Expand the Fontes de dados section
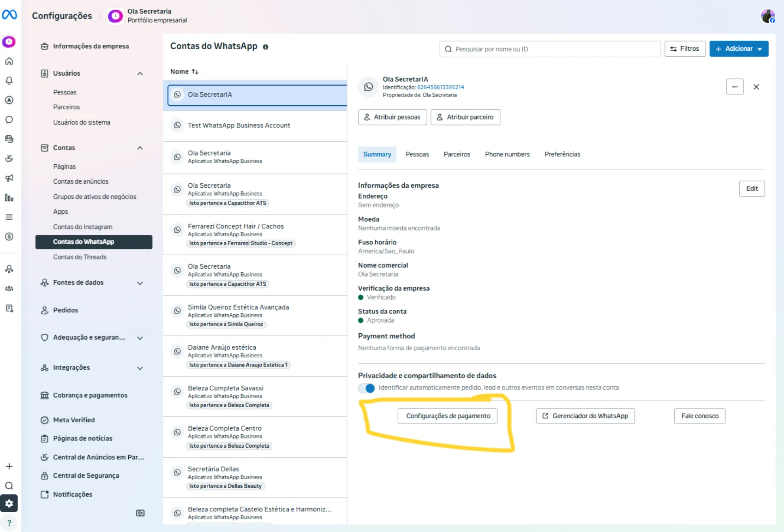The height and width of the screenshot is (532, 784). click(x=140, y=283)
